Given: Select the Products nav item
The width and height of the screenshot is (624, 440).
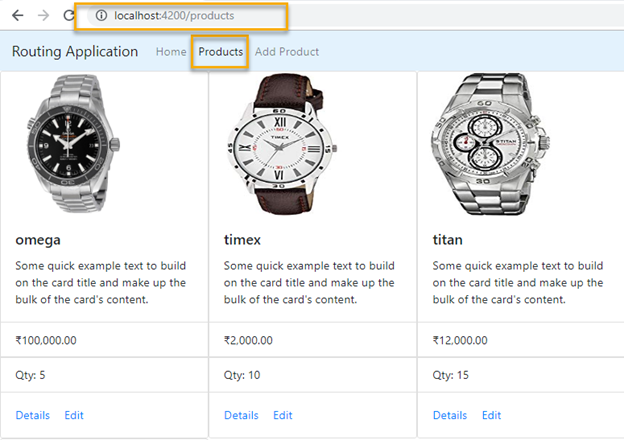Looking at the screenshot, I should pyautogui.click(x=220, y=52).
